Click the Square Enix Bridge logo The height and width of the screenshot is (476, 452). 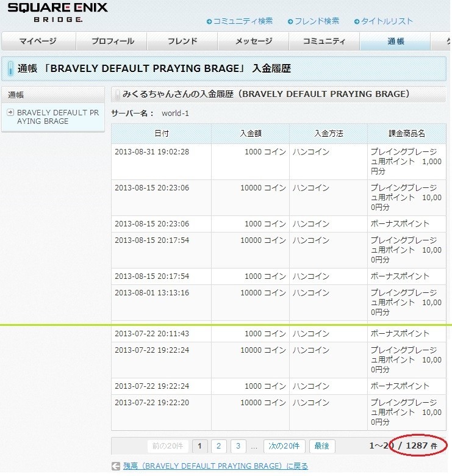click(x=57, y=12)
